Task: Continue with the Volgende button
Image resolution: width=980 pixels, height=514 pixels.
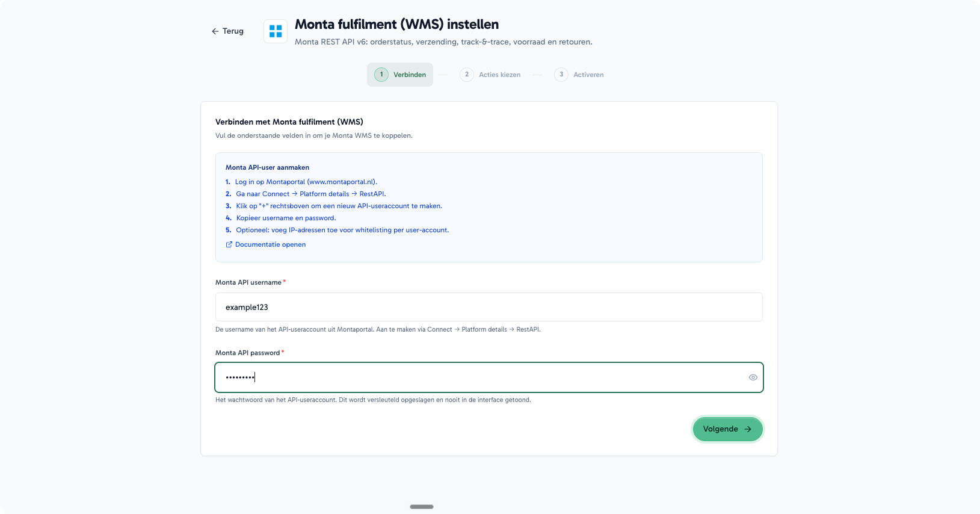Action: pos(728,429)
